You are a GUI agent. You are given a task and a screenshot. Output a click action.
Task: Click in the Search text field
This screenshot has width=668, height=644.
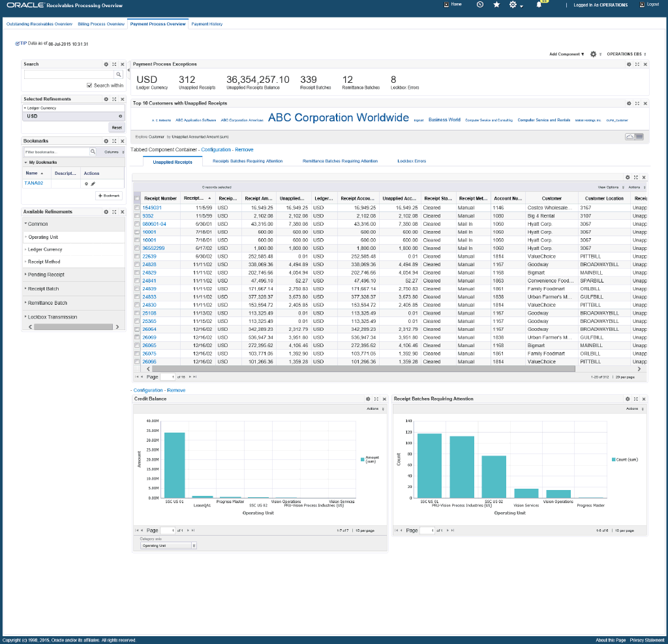coord(69,74)
